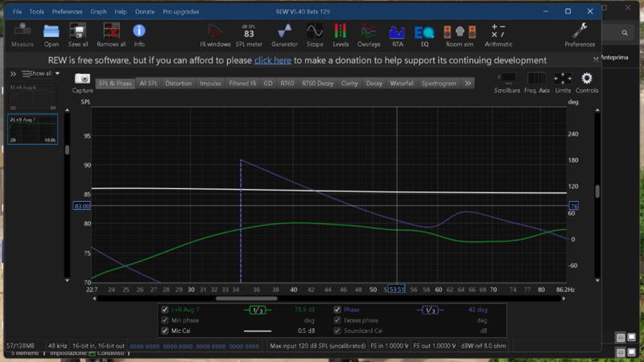The height and width of the screenshot is (362, 644).
Task: Select the L+R Aug 6 measurement thumbnail
Action: click(32, 97)
